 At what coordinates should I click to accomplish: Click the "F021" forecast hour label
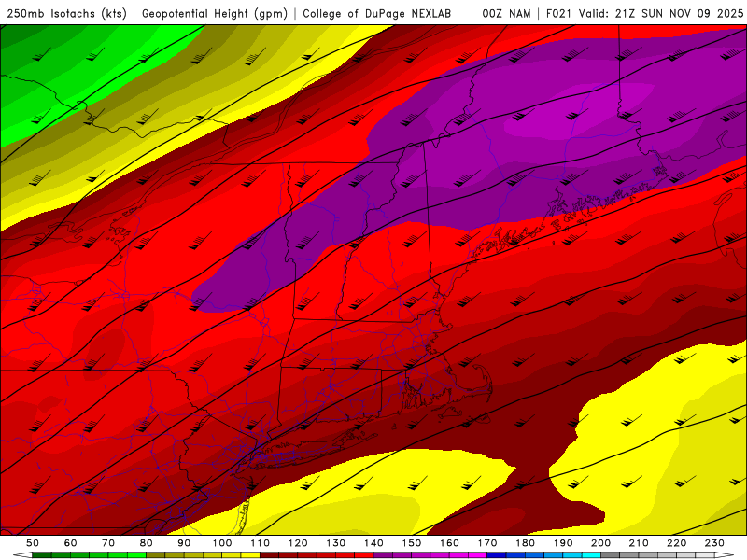(558, 14)
